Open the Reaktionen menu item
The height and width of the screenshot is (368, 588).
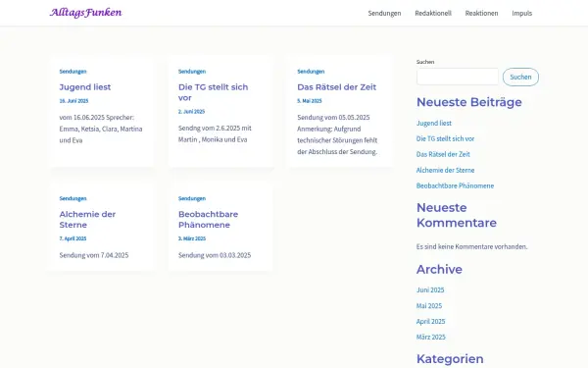tap(481, 13)
